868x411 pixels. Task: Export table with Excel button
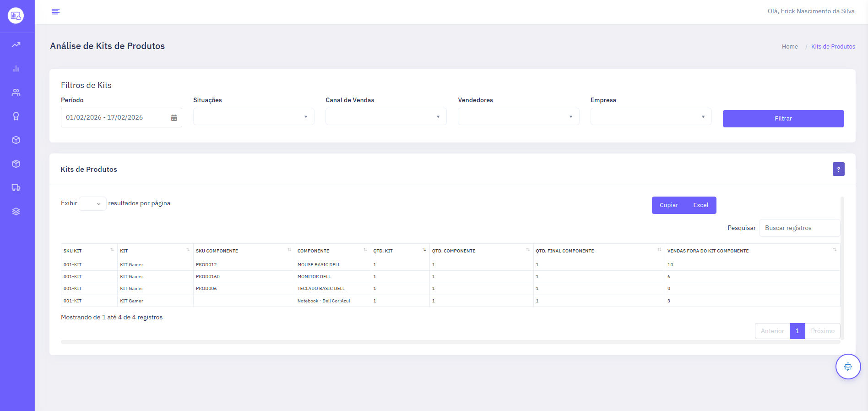pyautogui.click(x=700, y=205)
